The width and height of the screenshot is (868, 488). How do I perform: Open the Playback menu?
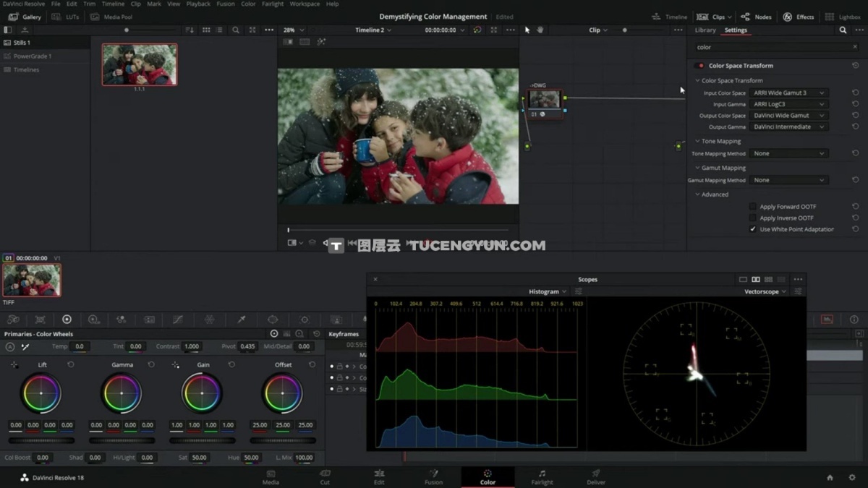coord(198,4)
